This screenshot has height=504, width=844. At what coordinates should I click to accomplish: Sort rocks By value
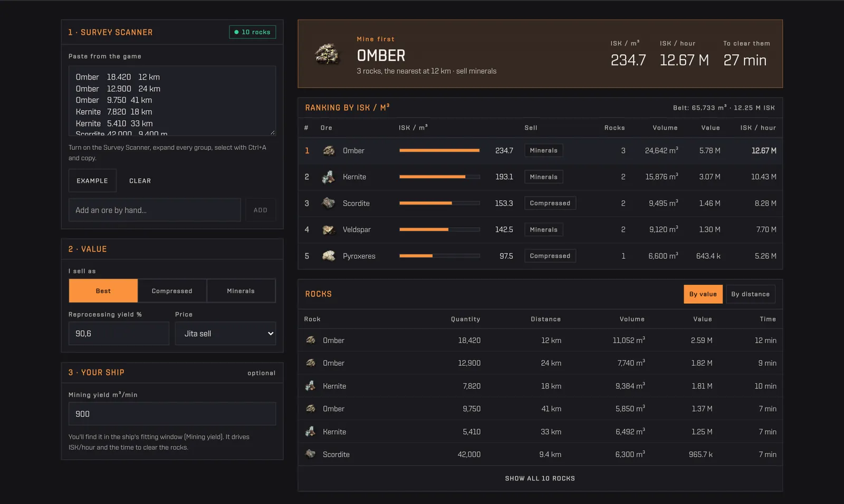tap(703, 294)
